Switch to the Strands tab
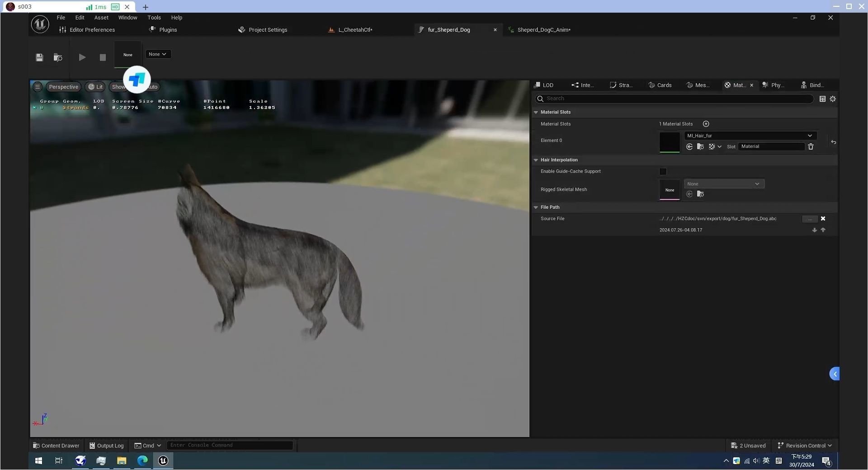This screenshot has height=470, width=868. pos(621,85)
